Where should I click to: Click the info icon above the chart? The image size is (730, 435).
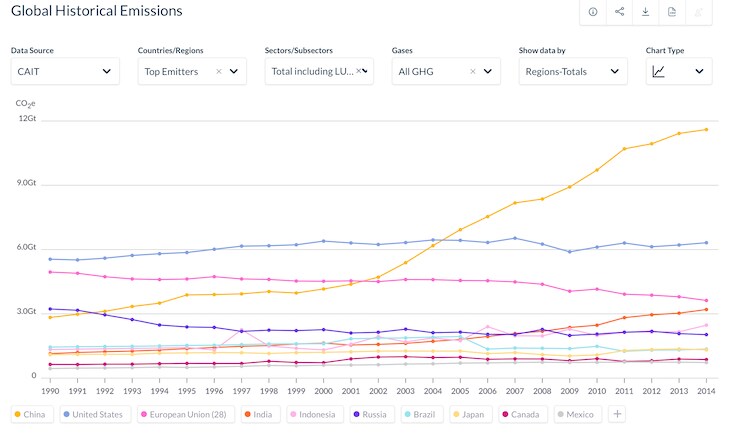(593, 12)
